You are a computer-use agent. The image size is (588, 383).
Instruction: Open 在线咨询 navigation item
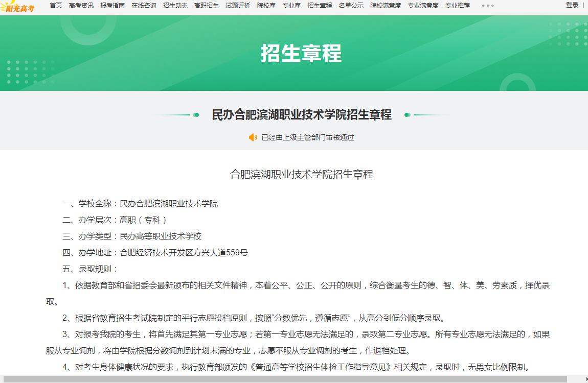click(144, 5)
